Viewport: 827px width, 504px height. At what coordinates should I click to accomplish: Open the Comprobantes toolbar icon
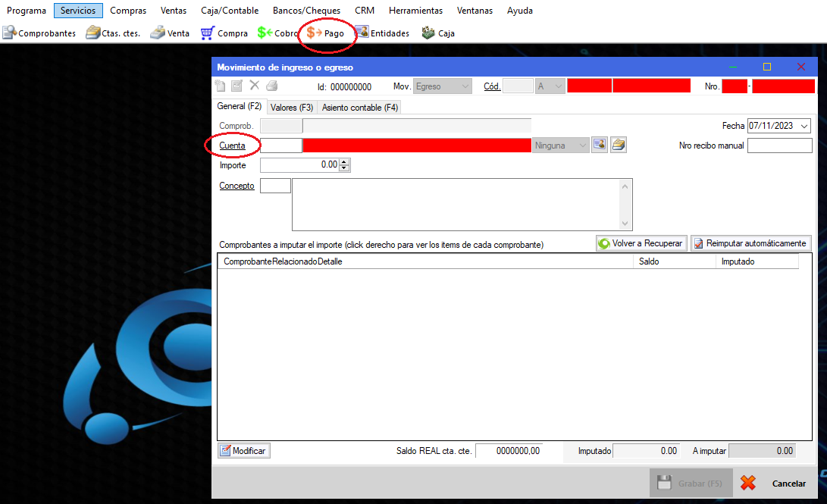39,33
